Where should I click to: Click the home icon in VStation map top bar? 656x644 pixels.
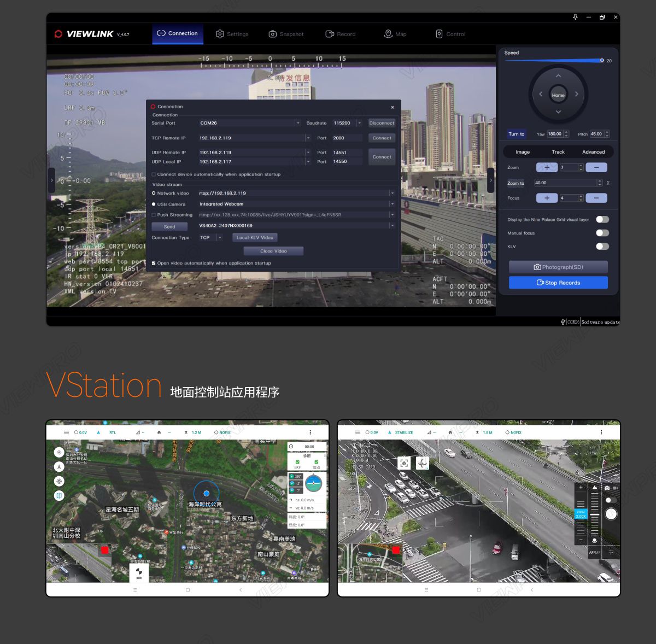point(159,432)
